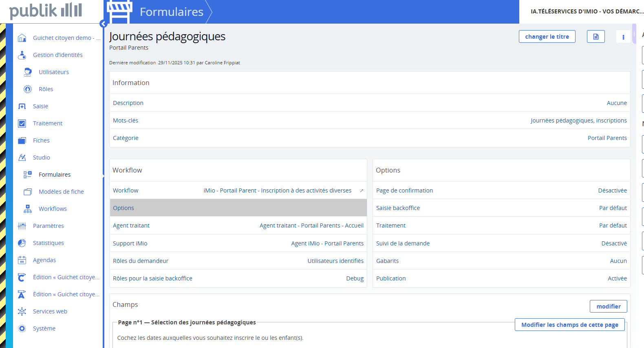
Task: Click Page n°1 Sélection des journées heading
Action: 187,322
